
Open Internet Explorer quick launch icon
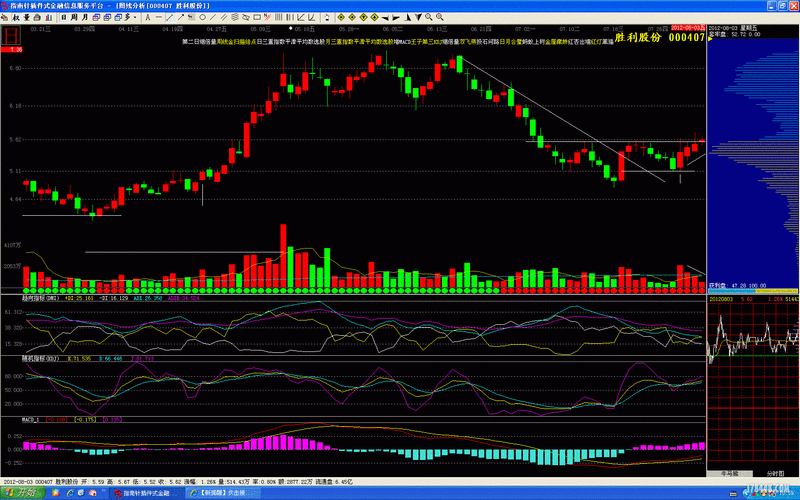(70, 493)
